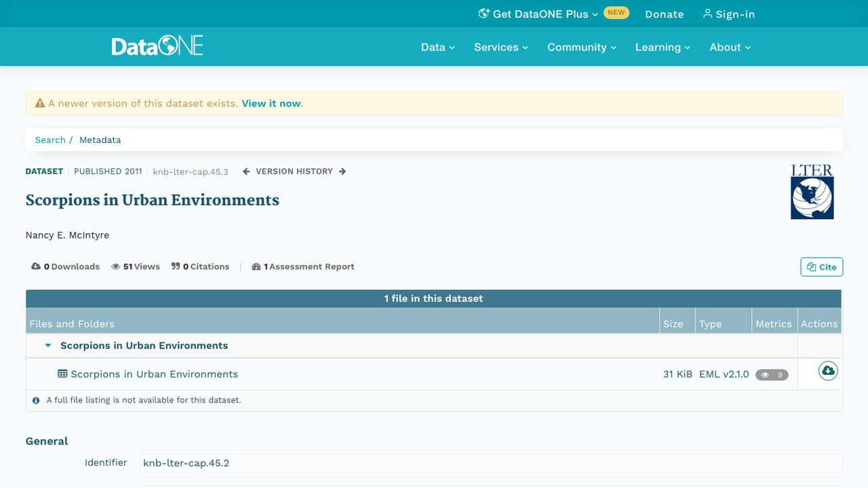Click the knb-lter-cap.45.3 identifier text
The height and width of the screenshot is (488, 868).
tap(191, 171)
